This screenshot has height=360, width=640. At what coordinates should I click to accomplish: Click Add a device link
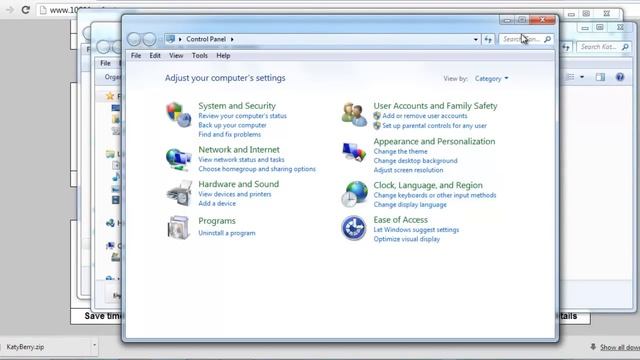(x=217, y=203)
